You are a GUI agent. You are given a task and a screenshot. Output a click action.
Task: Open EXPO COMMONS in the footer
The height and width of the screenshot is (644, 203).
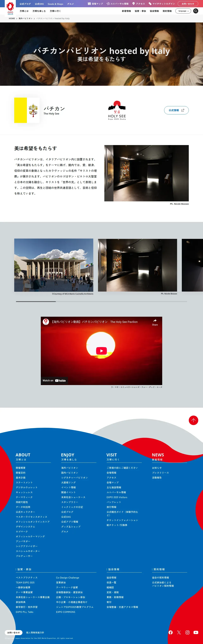click(x=65, y=612)
